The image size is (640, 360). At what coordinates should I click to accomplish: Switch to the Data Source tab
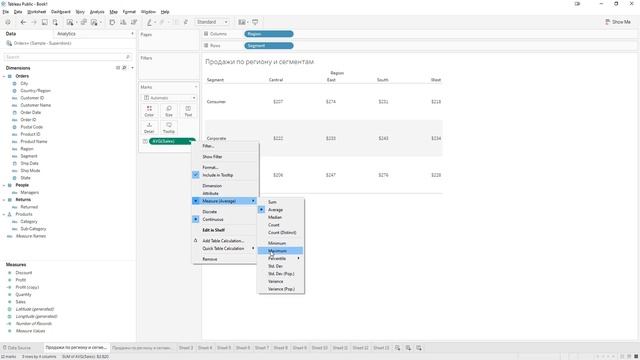click(16, 348)
